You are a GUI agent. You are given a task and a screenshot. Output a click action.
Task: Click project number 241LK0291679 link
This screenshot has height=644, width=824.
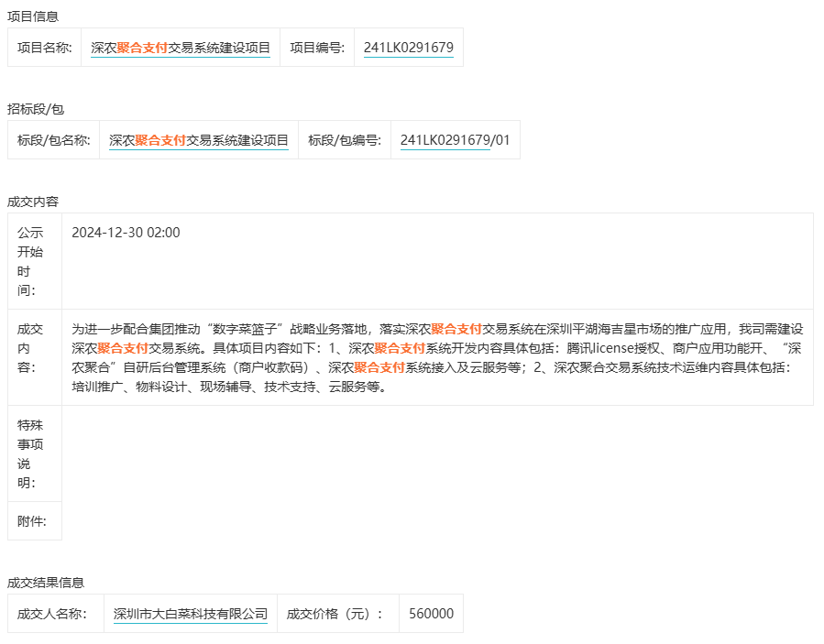(408, 48)
